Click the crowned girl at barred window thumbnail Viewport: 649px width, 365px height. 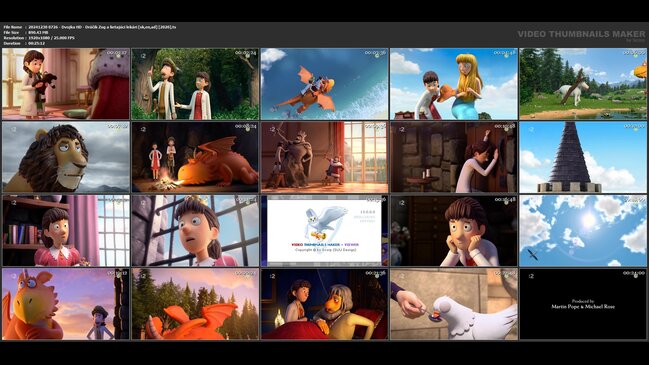click(x=195, y=231)
